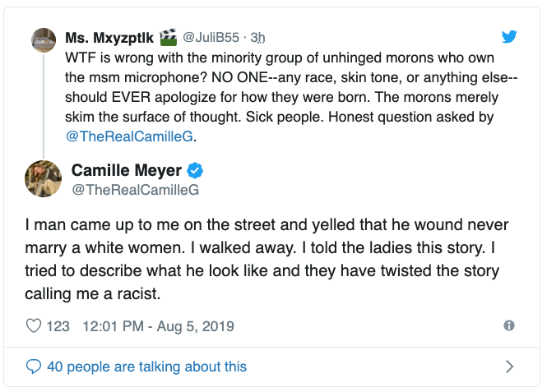Click the clapperboard emoji beside Ms. Mxyzptlk

pyautogui.click(x=169, y=37)
